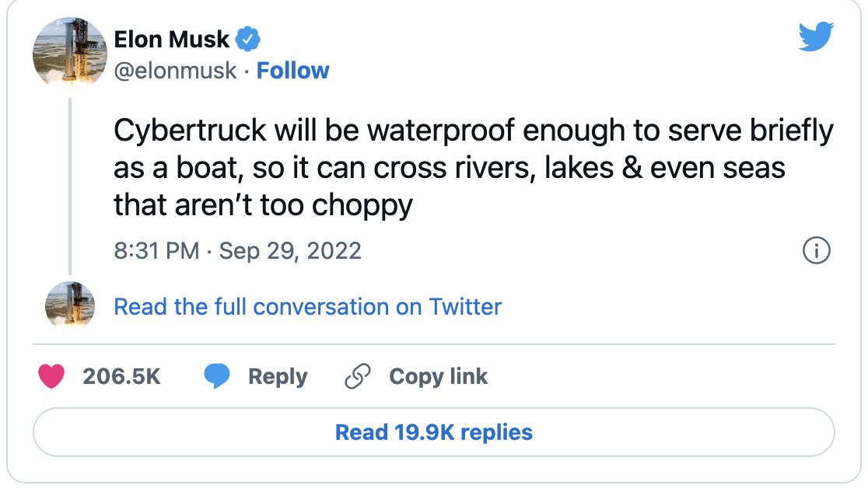868x488 pixels.
Task: Click the Twitter bird logo
Action: 816,37
